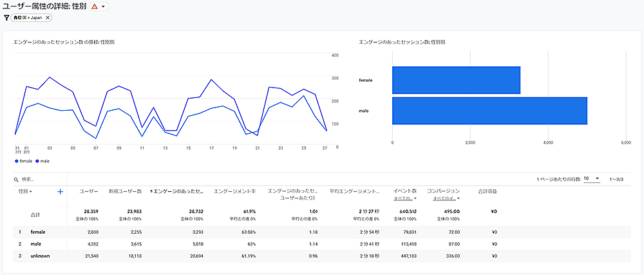Toggle the male series in chart legend
The image size is (644, 275).
(x=43, y=161)
